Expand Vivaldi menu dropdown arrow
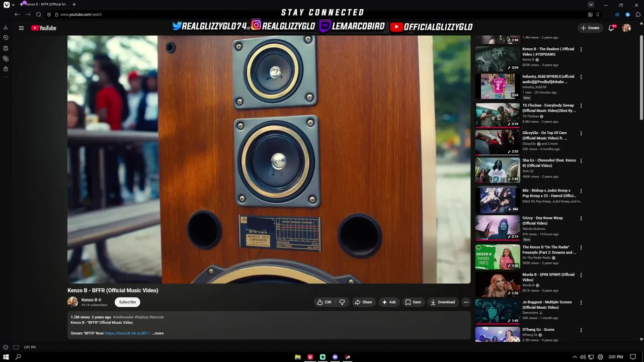The width and height of the screenshot is (644, 362). point(13,5)
